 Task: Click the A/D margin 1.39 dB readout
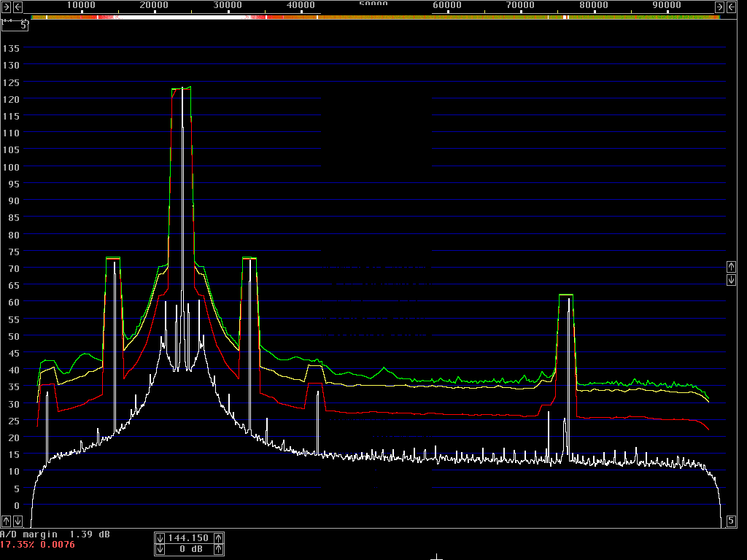click(x=55, y=534)
